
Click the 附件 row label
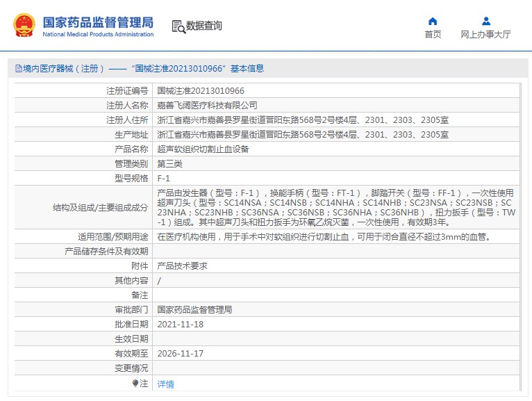click(x=140, y=266)
